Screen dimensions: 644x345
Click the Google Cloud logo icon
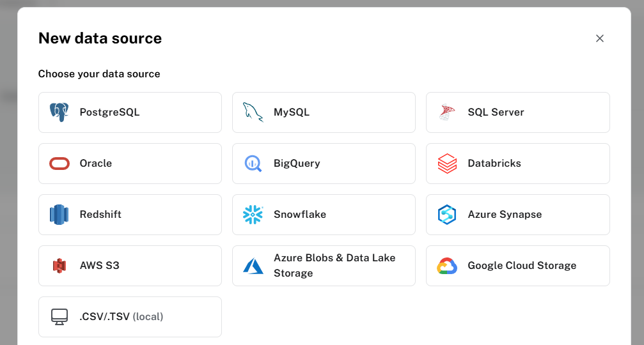[447, 266]
